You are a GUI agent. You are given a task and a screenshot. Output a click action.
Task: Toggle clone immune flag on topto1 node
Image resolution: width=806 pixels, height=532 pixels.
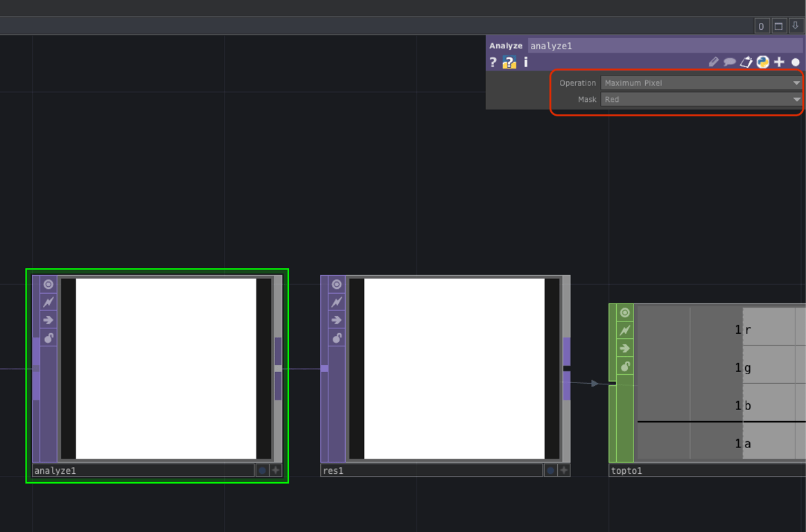625,330
